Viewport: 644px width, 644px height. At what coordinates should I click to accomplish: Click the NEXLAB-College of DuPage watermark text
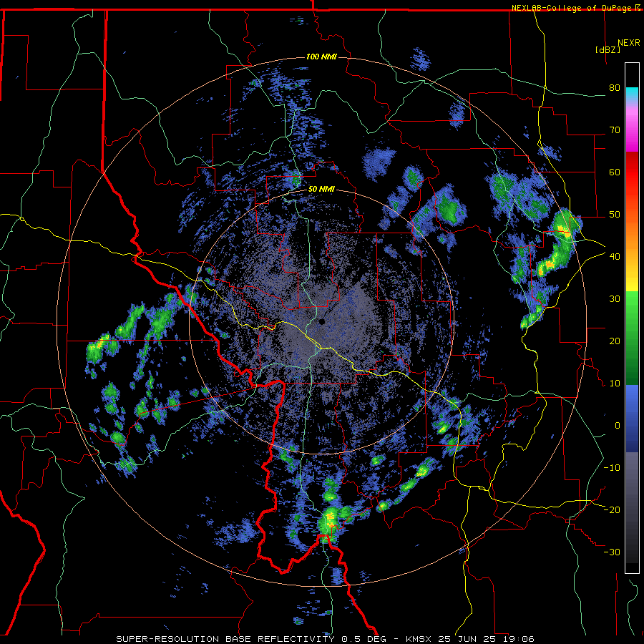coord(575,8)
